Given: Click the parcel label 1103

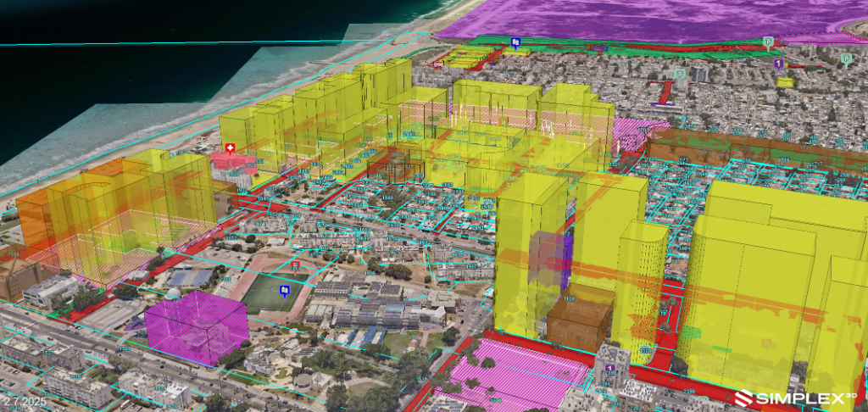Looking at the screenshot, I should [x=647, y=350].
